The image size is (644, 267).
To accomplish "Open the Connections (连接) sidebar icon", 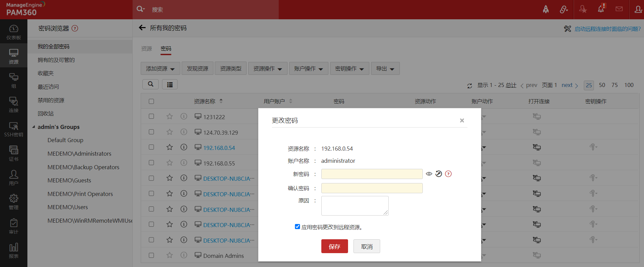I will pyautogui.click(x=14, y=105).
